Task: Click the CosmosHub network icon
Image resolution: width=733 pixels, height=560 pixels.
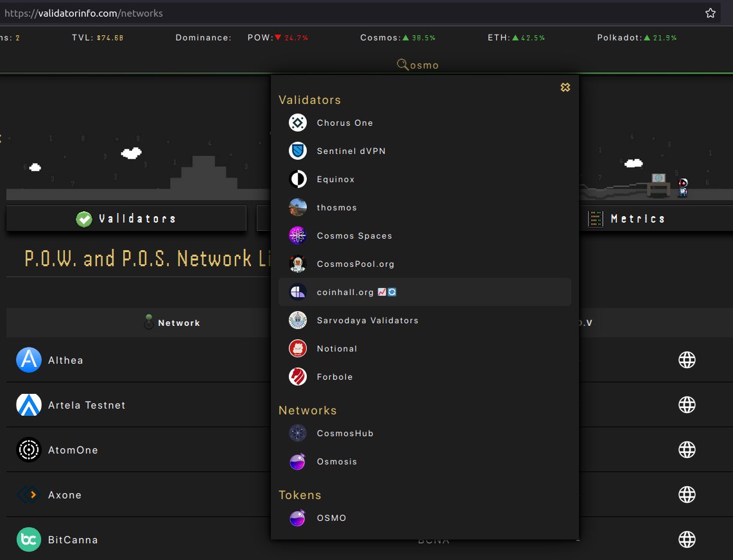Action: click(x=298, y=434)
